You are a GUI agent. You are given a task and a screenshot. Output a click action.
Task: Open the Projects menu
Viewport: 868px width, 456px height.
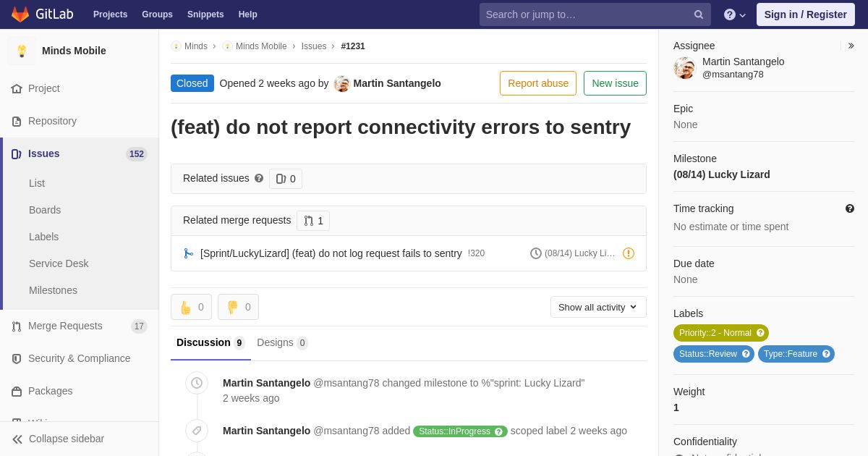110,14
